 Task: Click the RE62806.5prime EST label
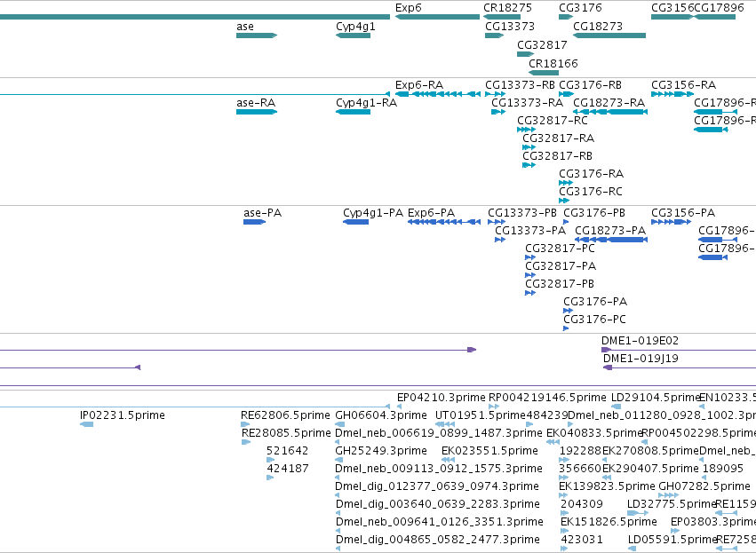(x=285, y=415)
